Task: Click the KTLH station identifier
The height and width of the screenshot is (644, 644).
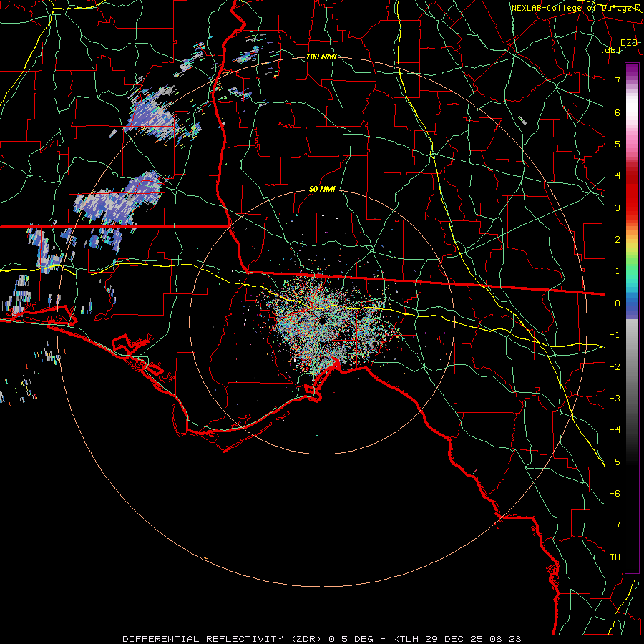Action: 406,639
